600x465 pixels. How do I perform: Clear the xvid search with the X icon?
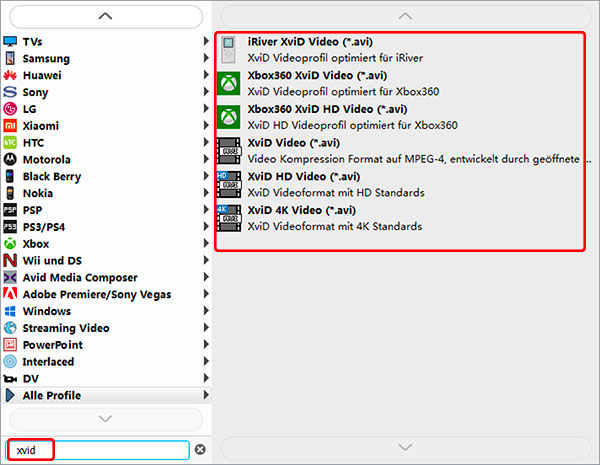200,449
